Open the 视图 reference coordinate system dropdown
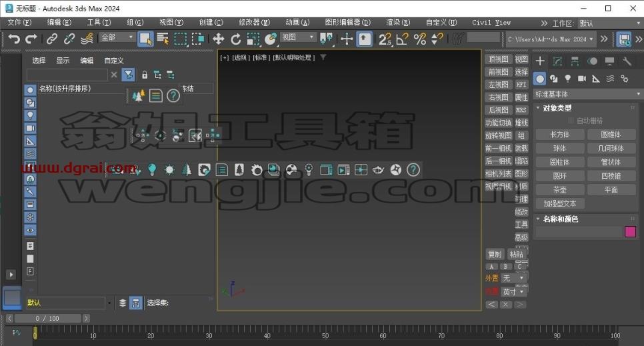Screen dimensions: 644x346 pyautogui.click(x=298, y=37)
